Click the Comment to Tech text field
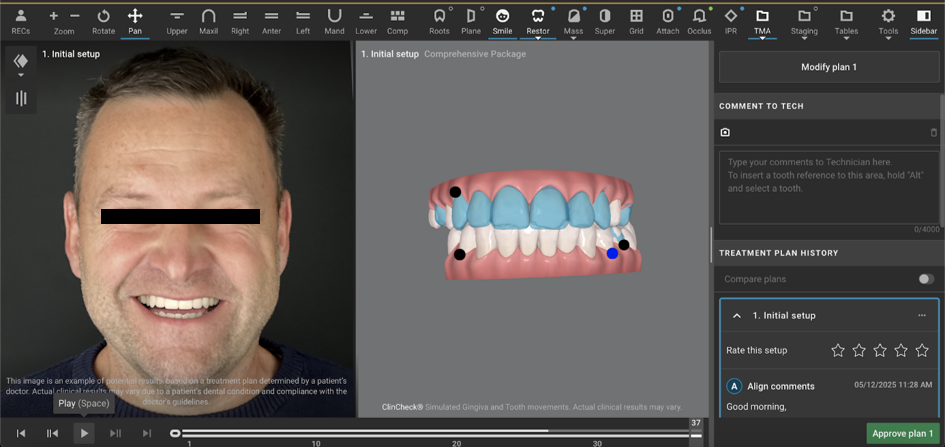This screenshot has height=447, width=945. [829, 187]
